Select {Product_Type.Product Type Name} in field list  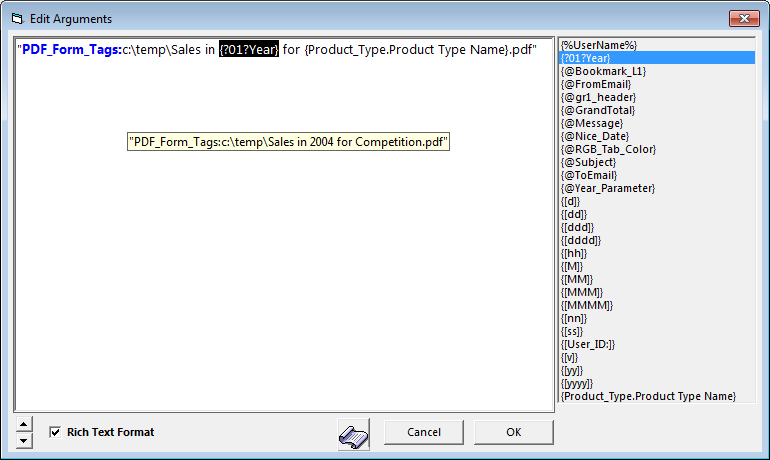pos(657,396)
